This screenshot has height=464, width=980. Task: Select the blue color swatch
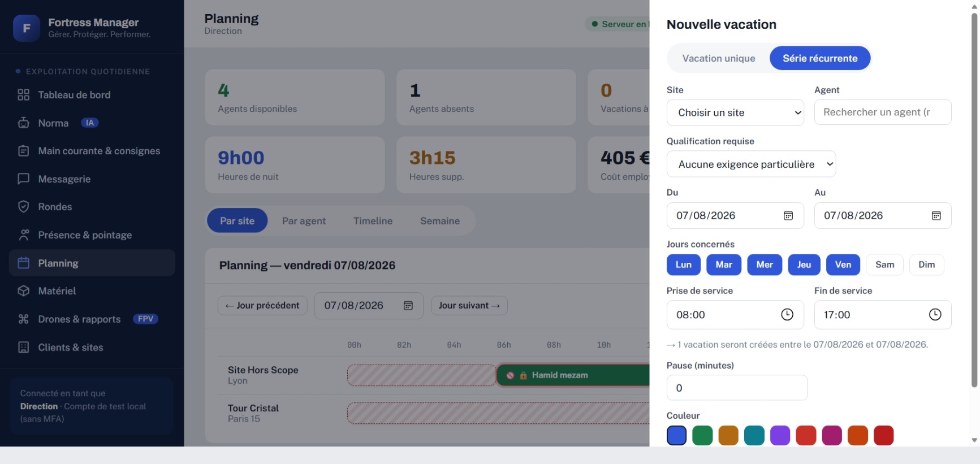pos(677,436)
